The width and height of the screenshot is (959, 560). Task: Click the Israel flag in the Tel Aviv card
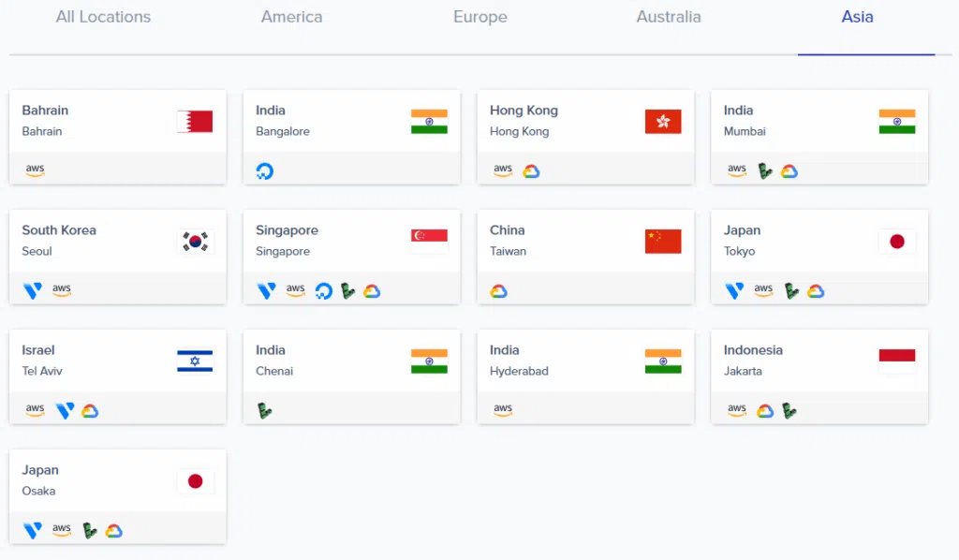[x=195, y=361]
